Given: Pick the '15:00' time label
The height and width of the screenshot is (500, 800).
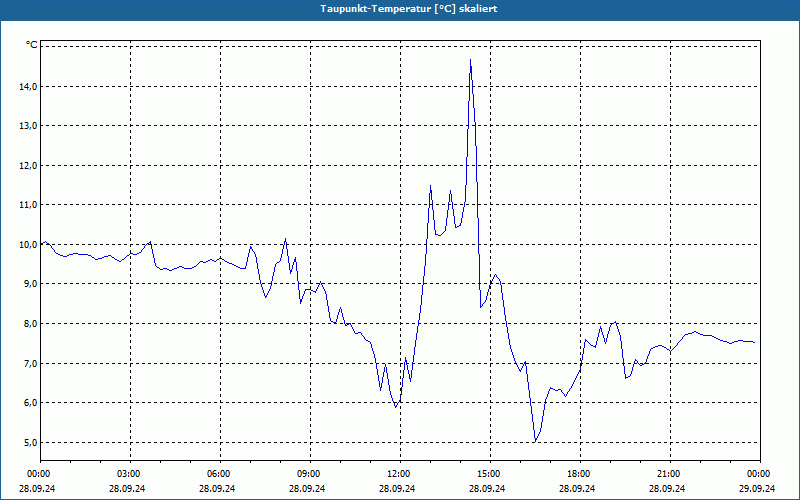Looking at the screenshot, I should pyautogui.click(x=490, y=474).
